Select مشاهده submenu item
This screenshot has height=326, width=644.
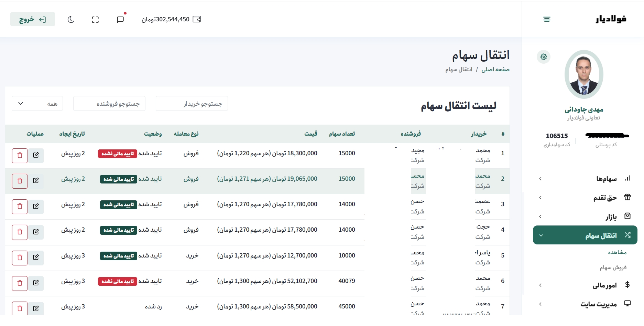pyautogui.click(x=617, y=252)
